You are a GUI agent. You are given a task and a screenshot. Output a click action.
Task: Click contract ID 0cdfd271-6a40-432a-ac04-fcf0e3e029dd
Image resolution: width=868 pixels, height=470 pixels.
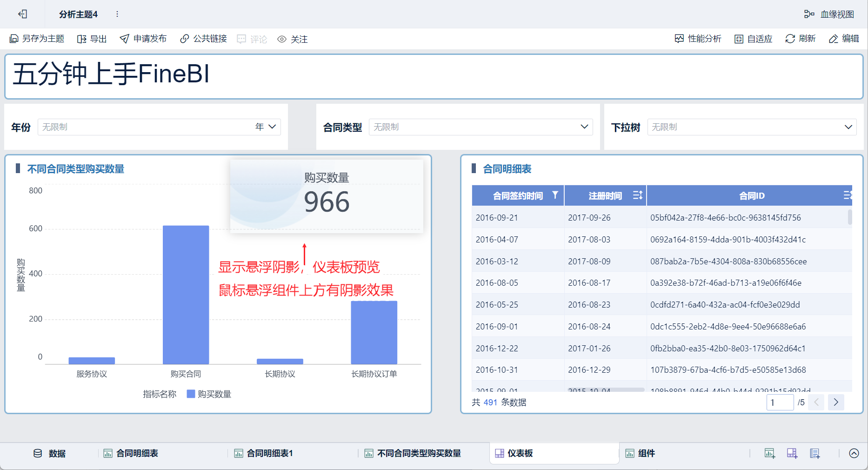point(725,305)
